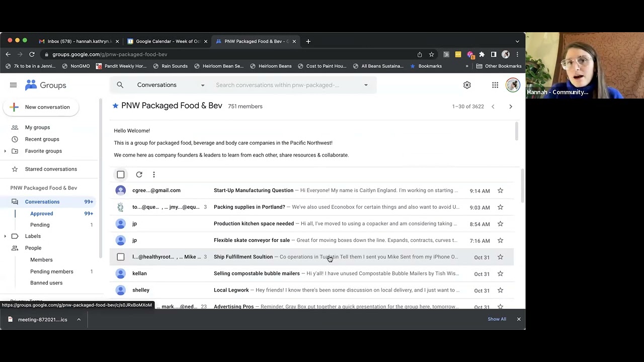644x362 pixels.
Task: Open the Chrome three-dot menu
Action: [x=517, y=54]
